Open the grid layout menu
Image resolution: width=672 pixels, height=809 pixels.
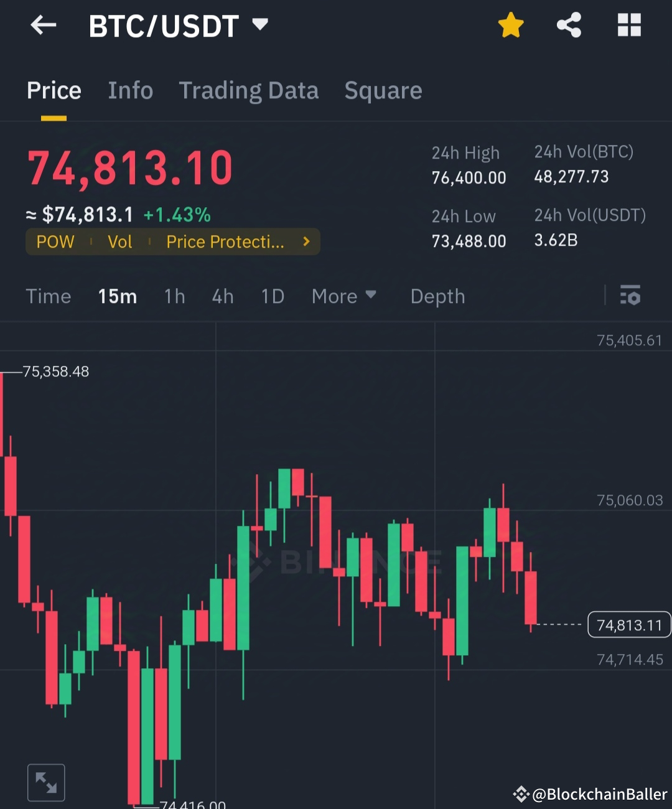tap(629, 24)
